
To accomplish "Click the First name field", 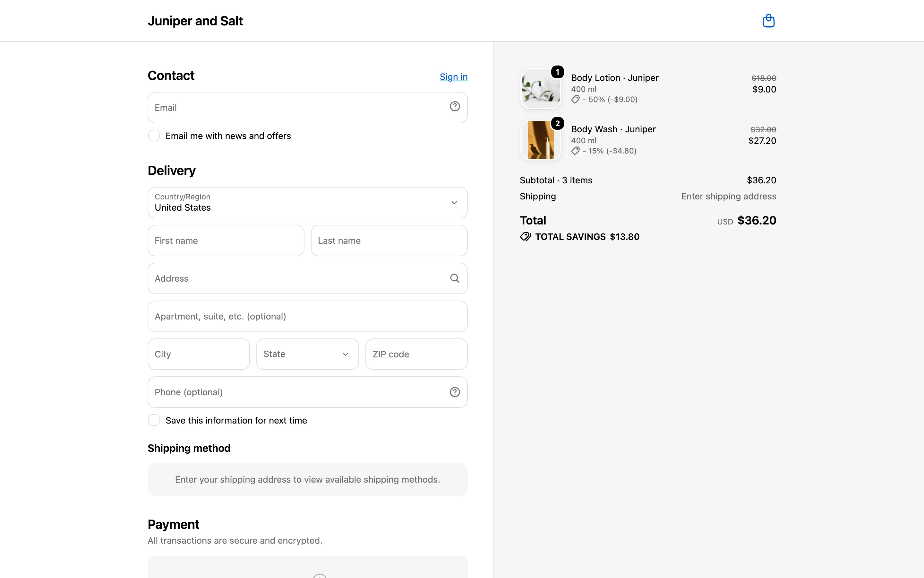I will [226, 241].
